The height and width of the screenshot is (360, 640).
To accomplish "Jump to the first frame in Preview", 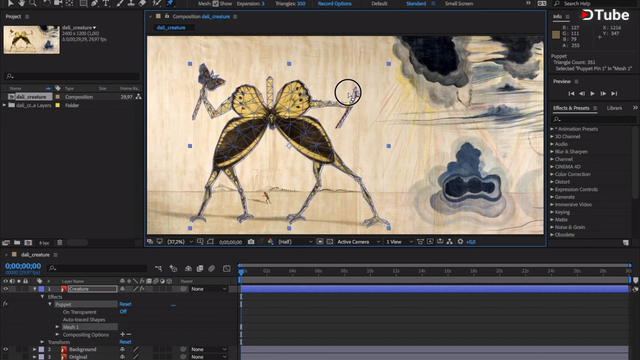I will [571, 93].
